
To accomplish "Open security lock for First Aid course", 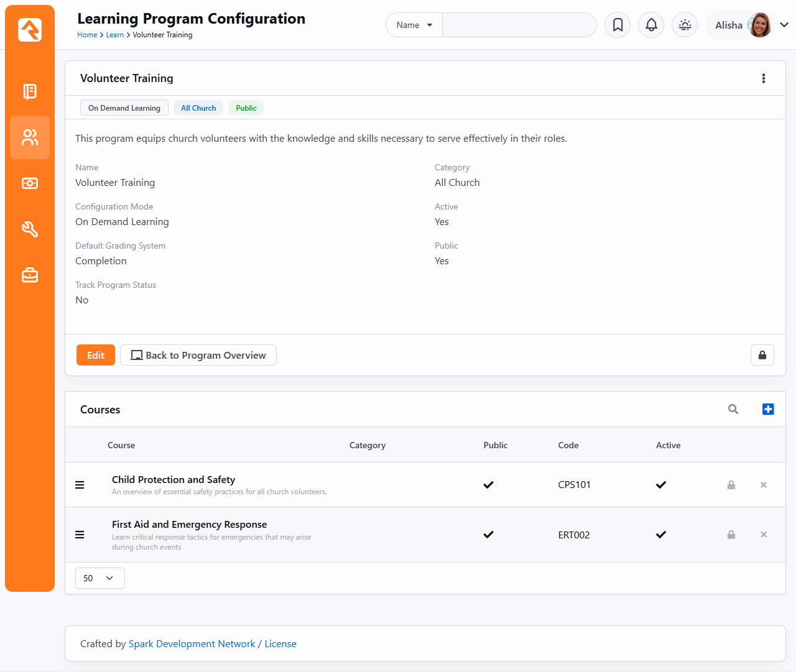I will point(731,535).
